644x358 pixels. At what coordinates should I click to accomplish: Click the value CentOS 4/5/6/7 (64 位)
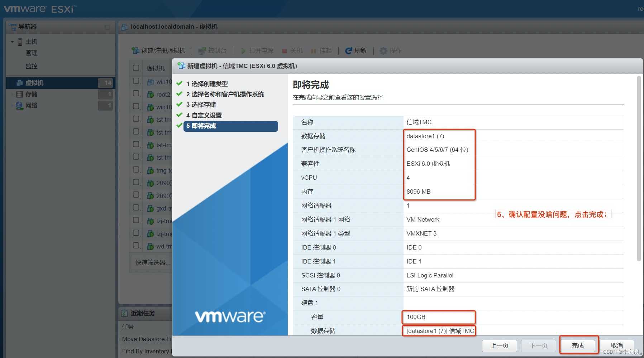click(437, 150)
